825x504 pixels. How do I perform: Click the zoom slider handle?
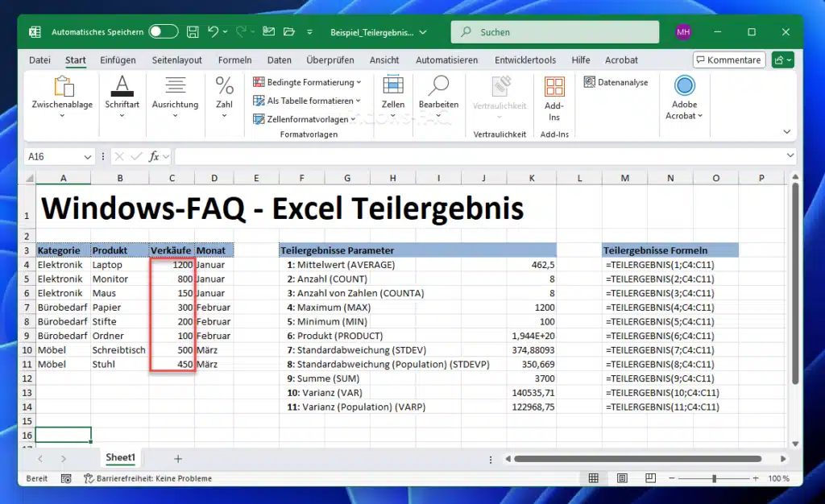point(714,478)
